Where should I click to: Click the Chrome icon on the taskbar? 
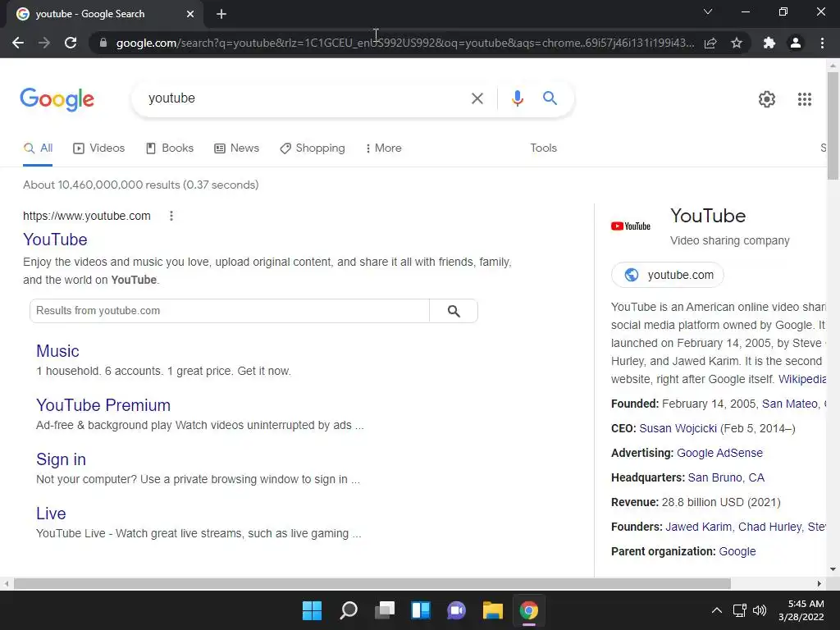pyautogui.click(x=529, y=610)
